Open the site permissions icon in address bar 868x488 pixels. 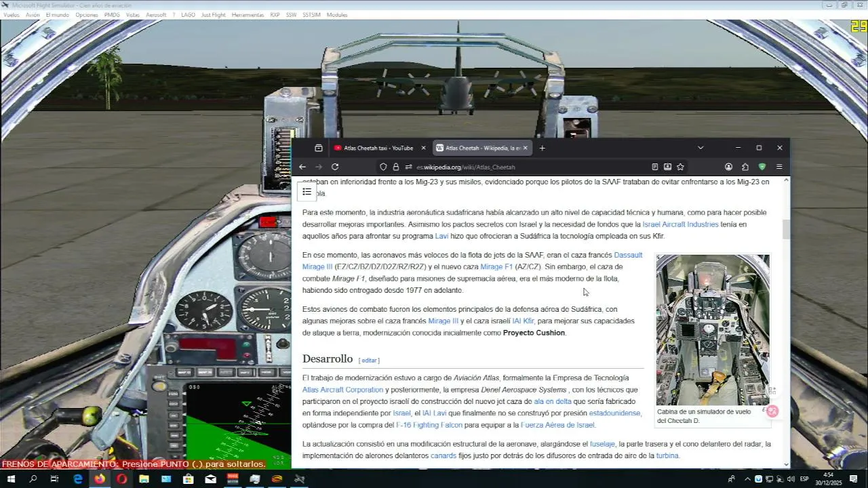(408, 167)
